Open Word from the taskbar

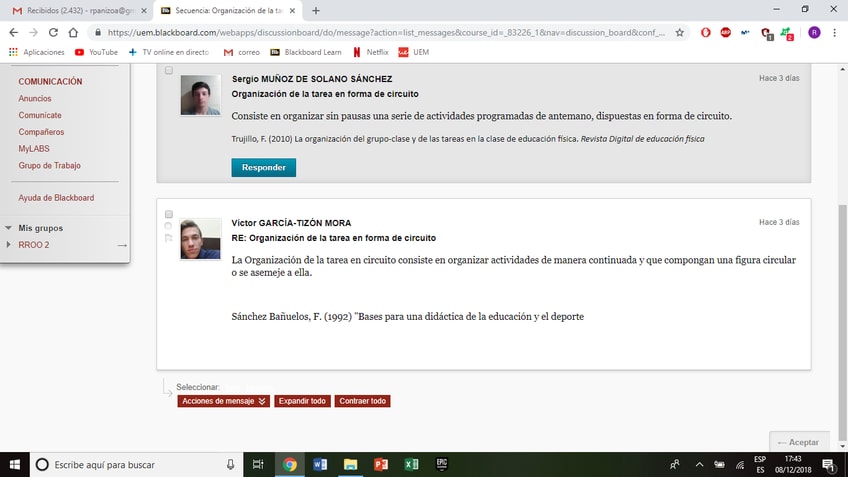click(320, 465)
